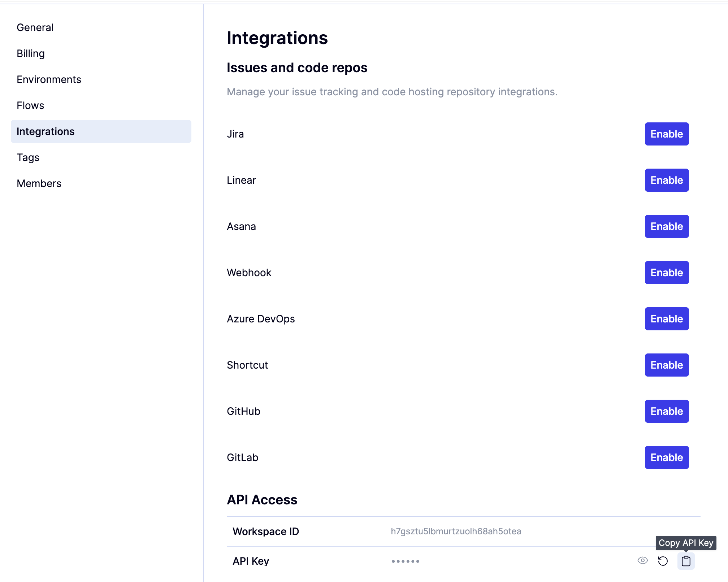
Task: Enable the GitHub integration
Action: (667, 411)
